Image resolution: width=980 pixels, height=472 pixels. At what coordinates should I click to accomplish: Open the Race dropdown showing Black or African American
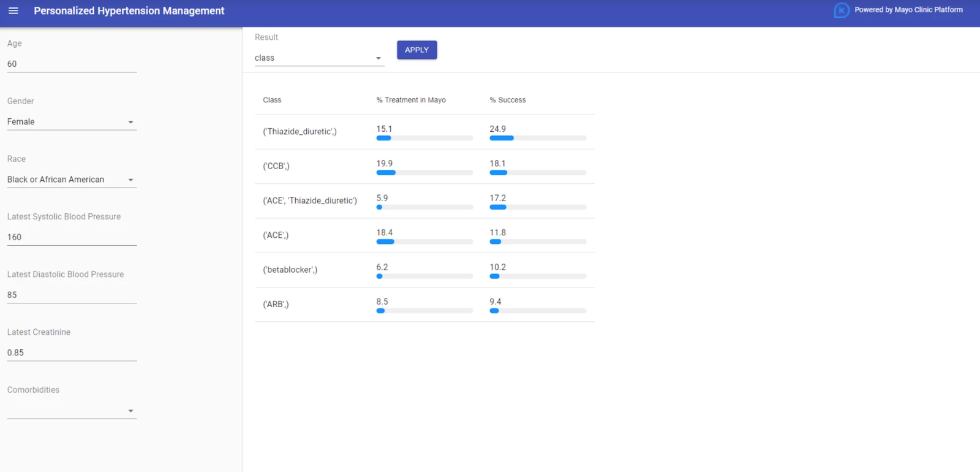point(72,180)
